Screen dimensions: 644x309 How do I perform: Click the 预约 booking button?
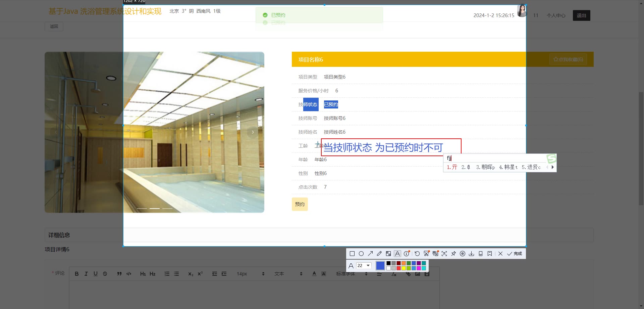300,204
